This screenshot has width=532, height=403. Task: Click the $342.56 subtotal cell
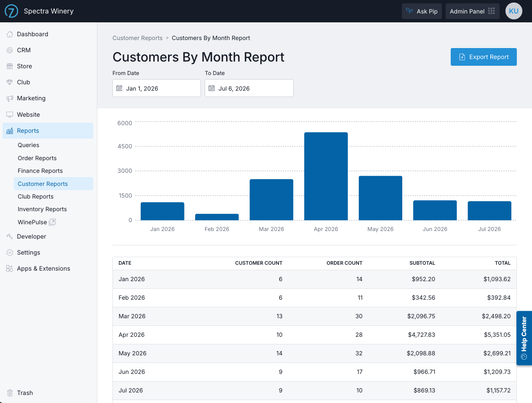[423, 298]
